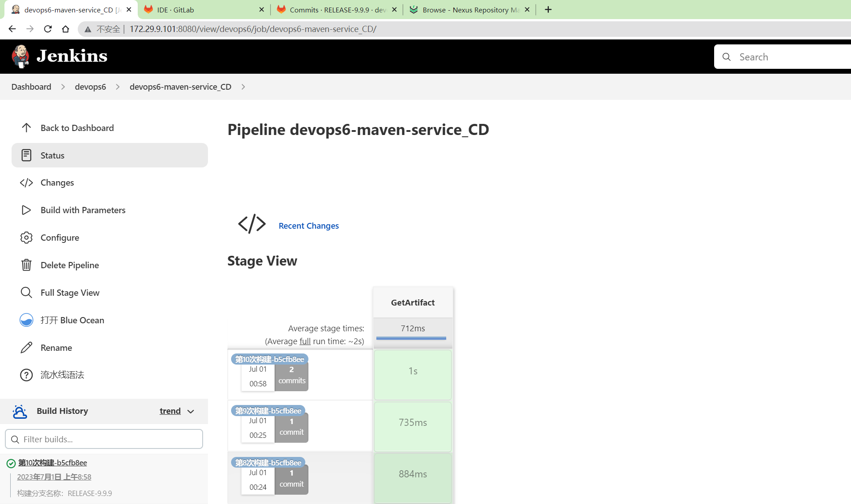Click the Build History weather icon
This screenshot has width=851, height=504.
pyautogui.click(x=20, y=411)
